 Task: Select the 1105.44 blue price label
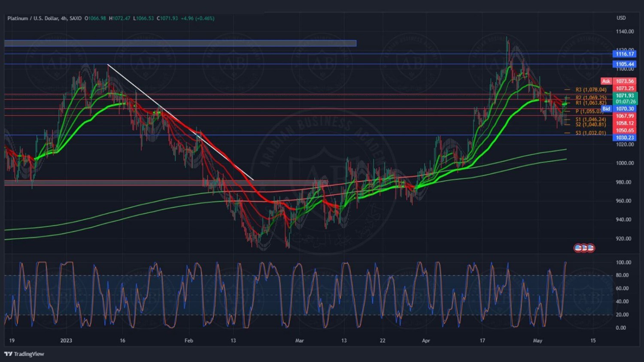tap(624, 64)
